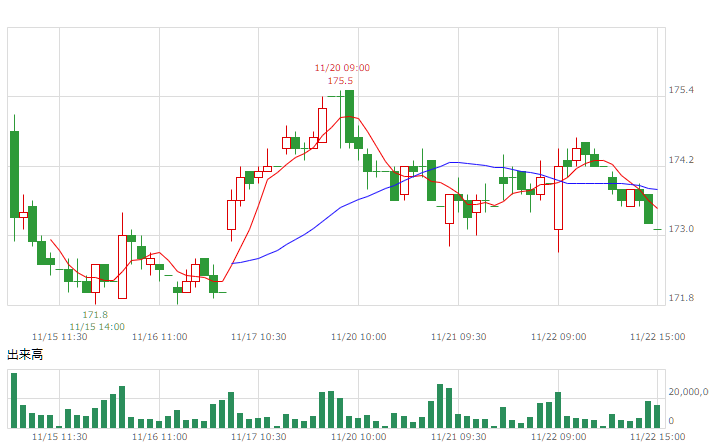Screen dimensions: 709x444
Task: Select 11/22 15:00 on the price chart axis
Action: pos(657,337)
